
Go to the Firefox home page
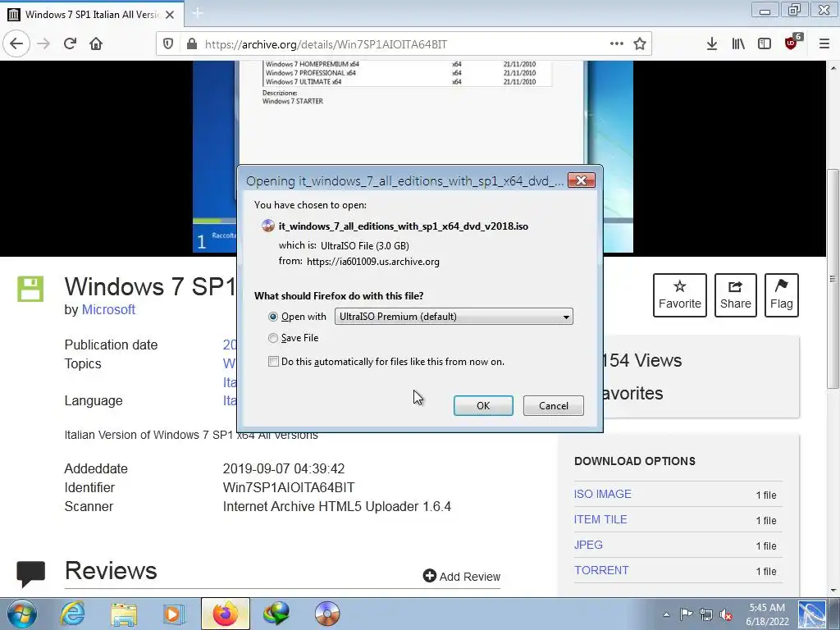click(96, 44)
